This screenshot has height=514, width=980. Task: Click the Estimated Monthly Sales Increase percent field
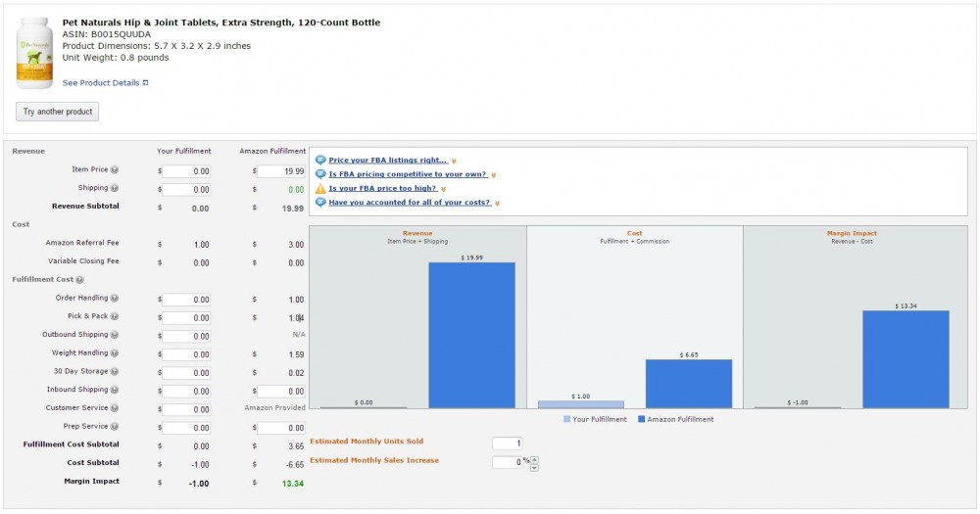tap(507, 462)
